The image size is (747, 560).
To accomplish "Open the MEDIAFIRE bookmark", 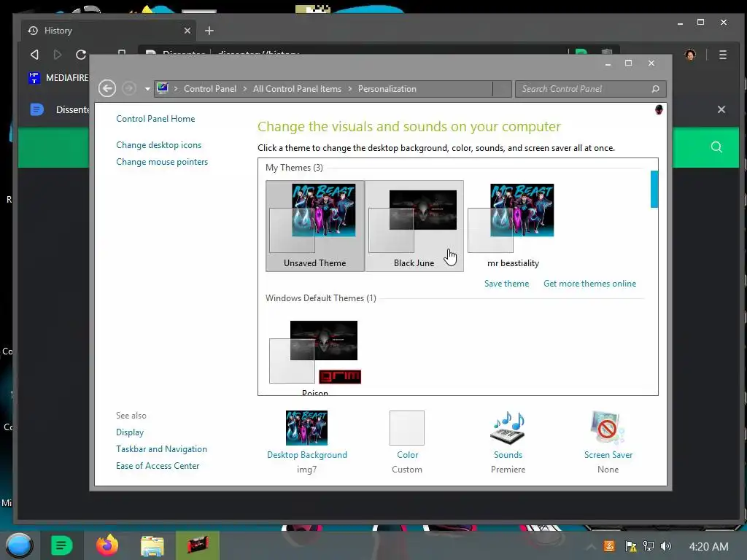I will pyautogui.click(x=58, y=77).
